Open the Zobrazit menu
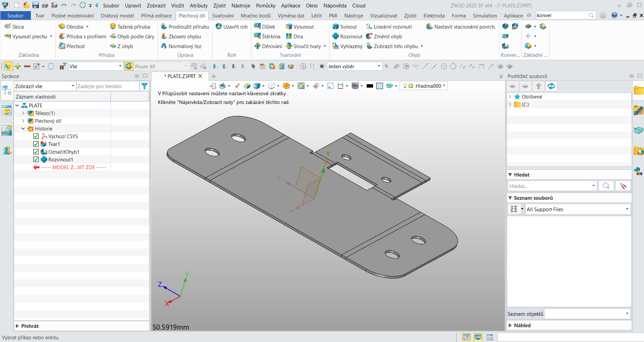 (x=156, y=5)
